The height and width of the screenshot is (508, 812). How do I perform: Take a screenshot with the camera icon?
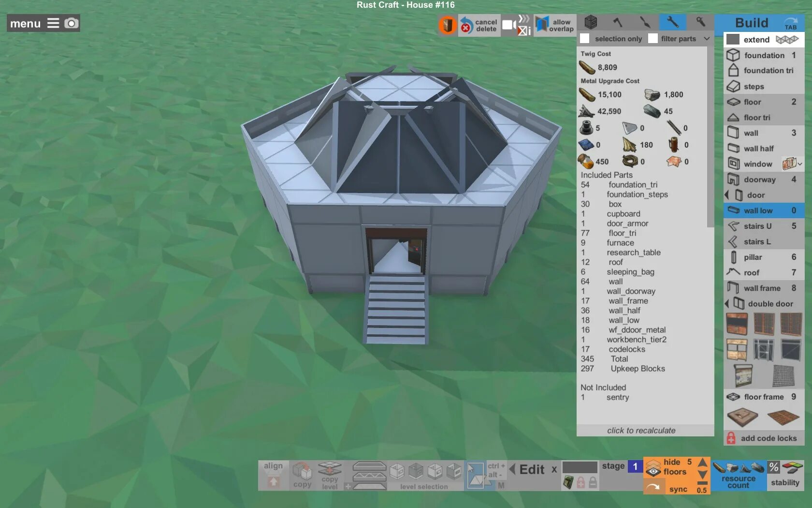click(x=71, y=23)
